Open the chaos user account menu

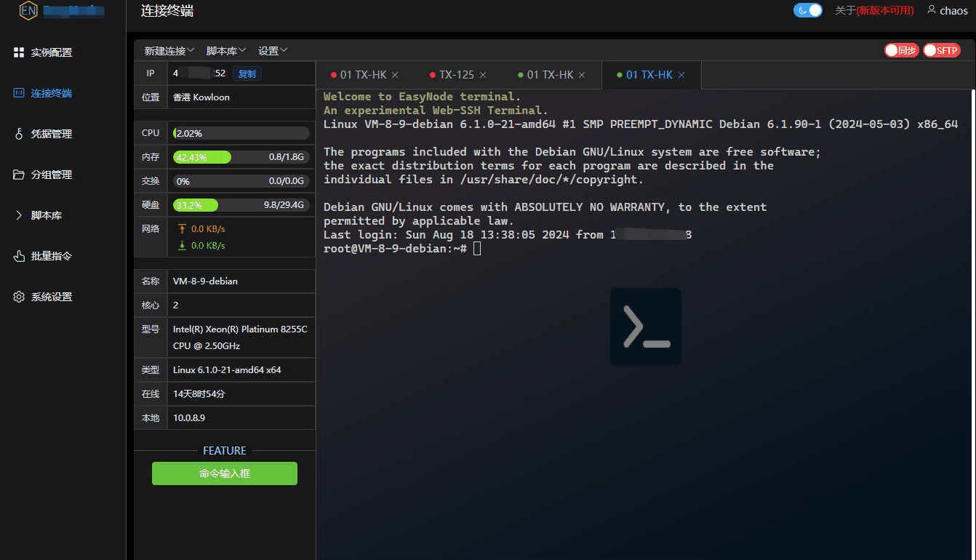947,10
